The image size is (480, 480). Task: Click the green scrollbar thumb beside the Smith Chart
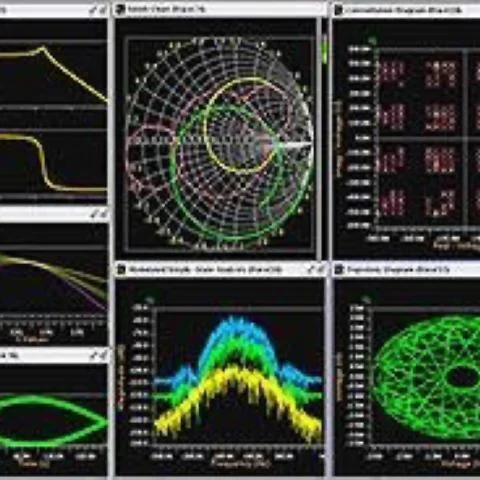pyautogui.click(x=324, y=50)
